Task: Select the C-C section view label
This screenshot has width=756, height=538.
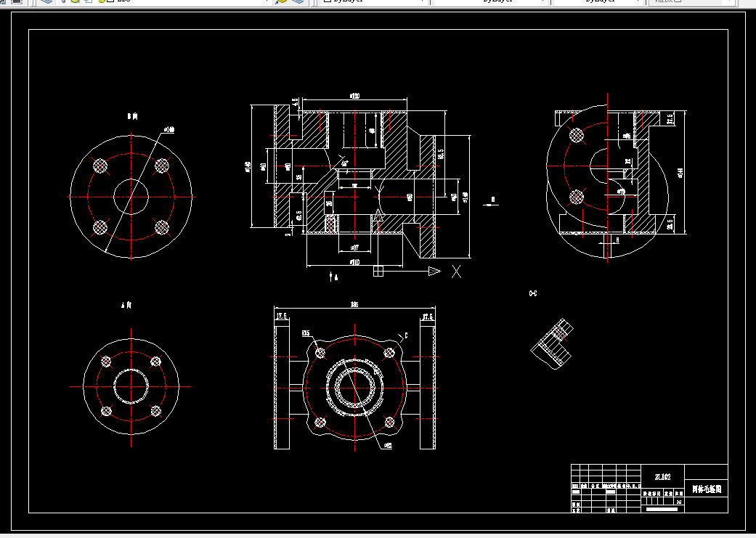Action: tap(533, 293)
